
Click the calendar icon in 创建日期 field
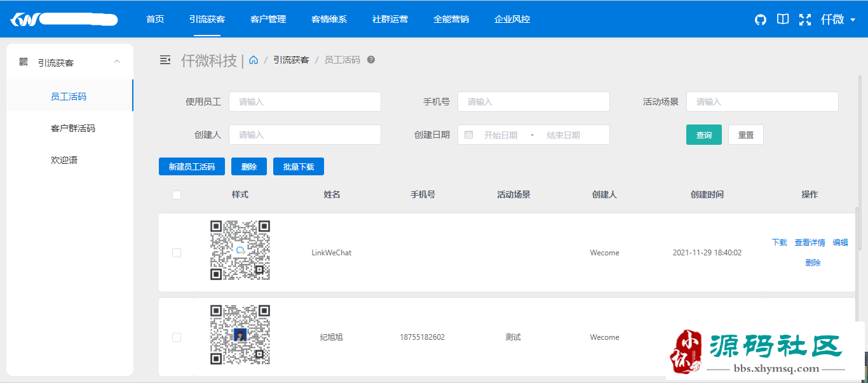click(x=469, y=135)
